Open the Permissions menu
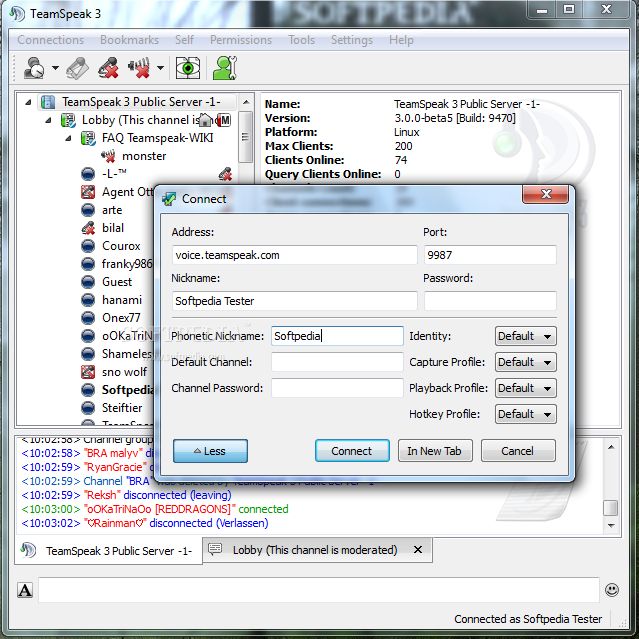Viewport: 639px width, 639px height. coord(241,40)
